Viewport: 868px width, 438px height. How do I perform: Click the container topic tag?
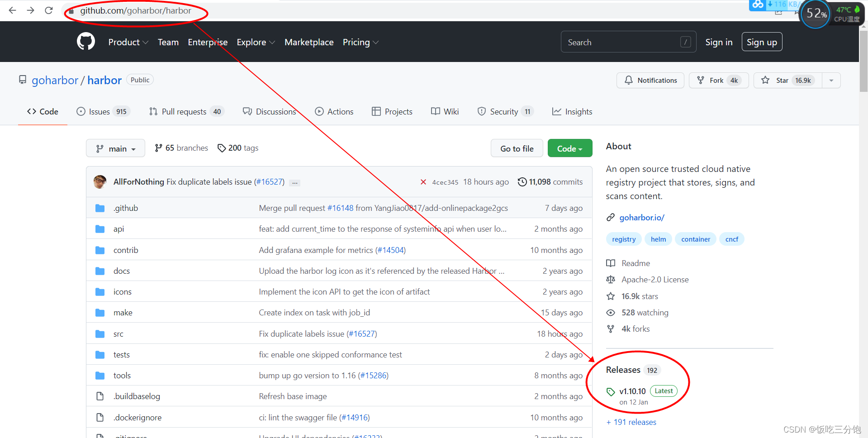coord(696,239)
